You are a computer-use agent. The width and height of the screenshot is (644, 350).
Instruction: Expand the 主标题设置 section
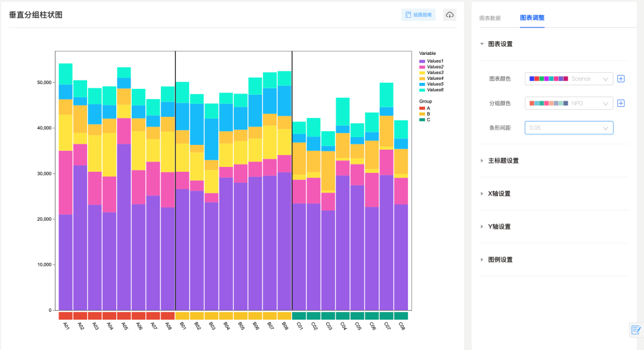point(503,160)
